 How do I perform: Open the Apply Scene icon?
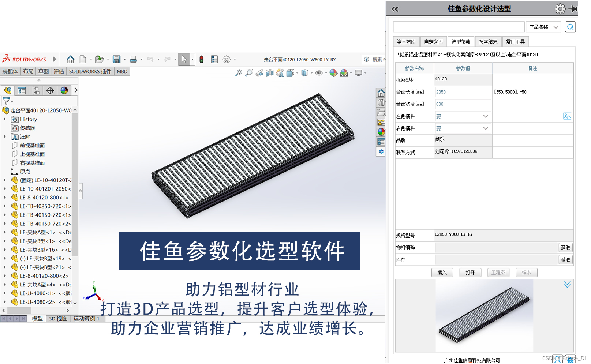point(344,73)
